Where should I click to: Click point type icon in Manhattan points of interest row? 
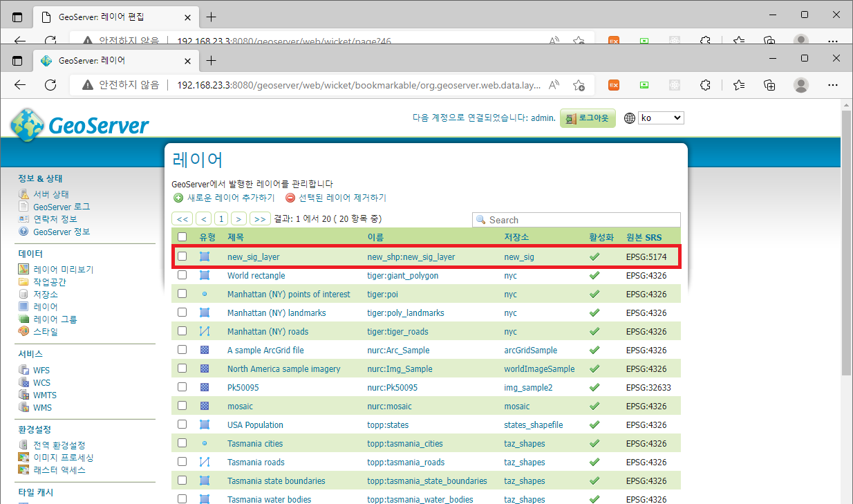pyautogui.click(x=204, y=294)
